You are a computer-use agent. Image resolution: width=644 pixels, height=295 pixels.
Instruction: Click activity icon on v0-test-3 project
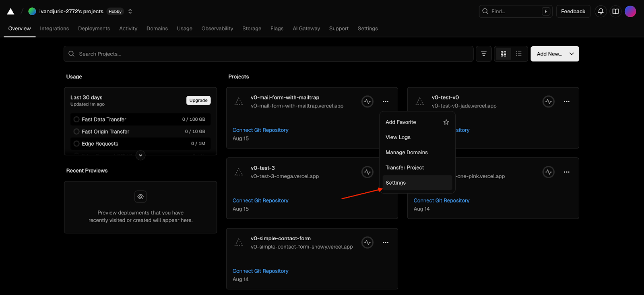click(367, 172)
